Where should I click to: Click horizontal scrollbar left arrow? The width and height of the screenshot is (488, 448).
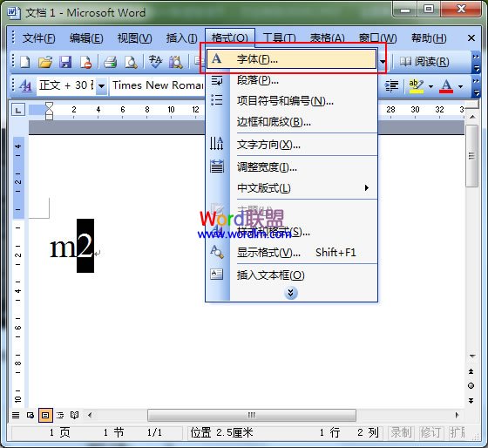pyautogui.click(x=90, y=415)
